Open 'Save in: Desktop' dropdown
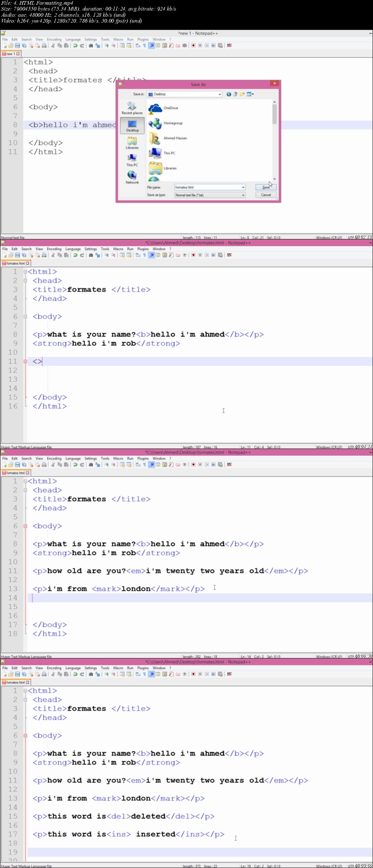The image size is (373, 868). pos(220,94)
